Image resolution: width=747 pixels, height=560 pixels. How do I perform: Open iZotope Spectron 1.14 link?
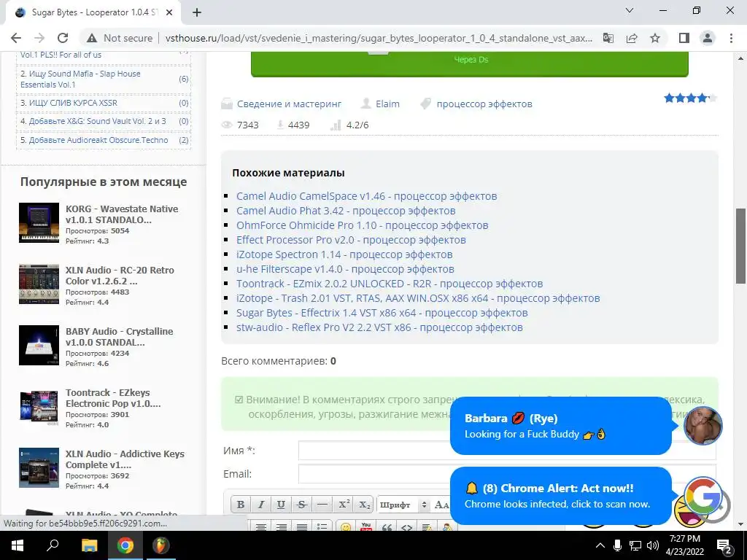[x=344, y=254]
